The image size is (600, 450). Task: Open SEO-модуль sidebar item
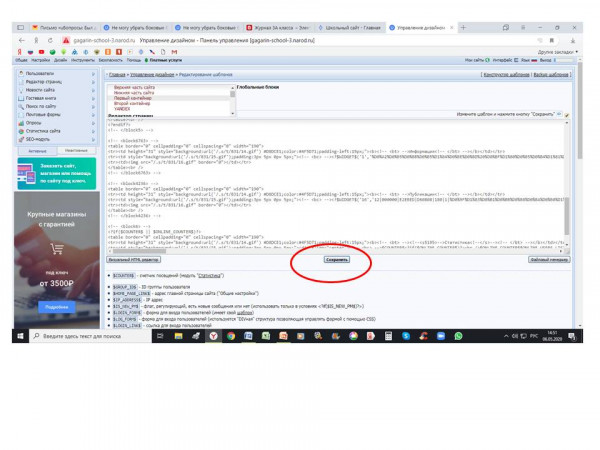[x=38, y=139]
